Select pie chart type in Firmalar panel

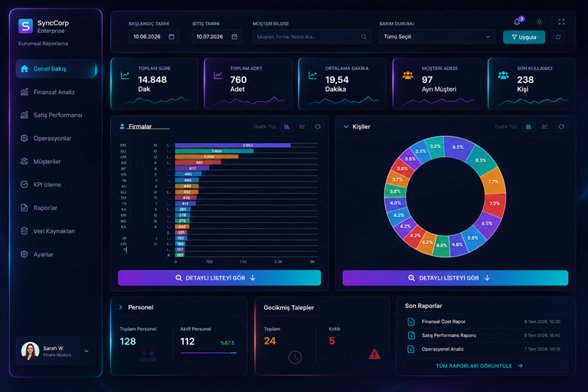point(318,127)
